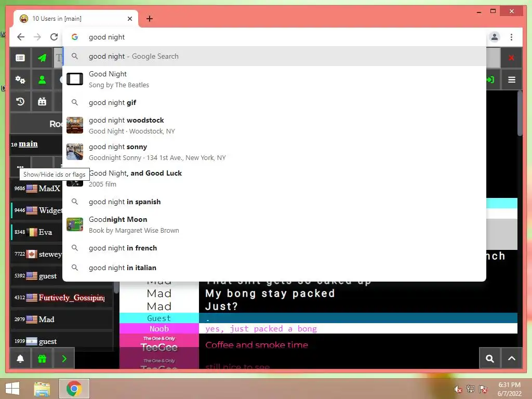The image size is (532, 399).
Task: Open File Explorer from the taskbar
Action: (x=42, y=389)
